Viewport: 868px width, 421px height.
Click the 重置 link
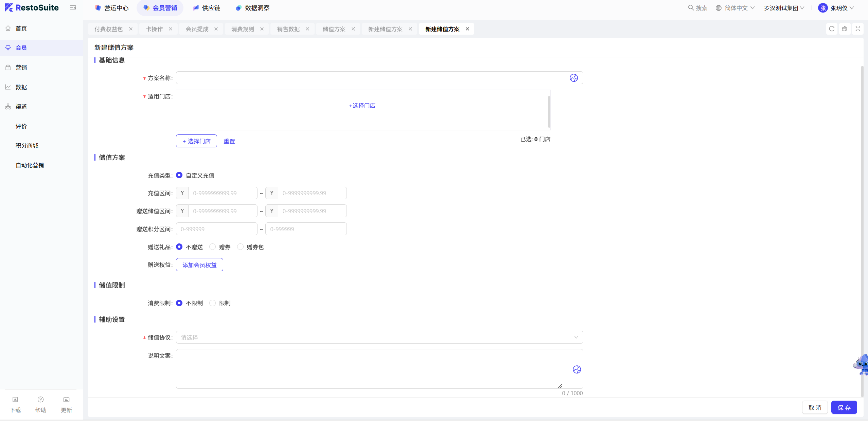(x=229, y=141)
